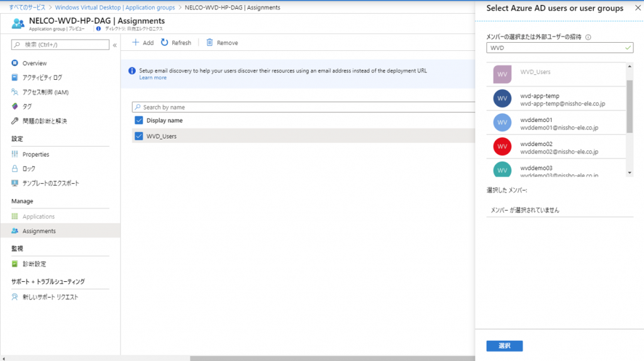Open Overview from the sidebar
Image resolution: width=644 pixels, height=361 pixels.
(x=35, y=64)
